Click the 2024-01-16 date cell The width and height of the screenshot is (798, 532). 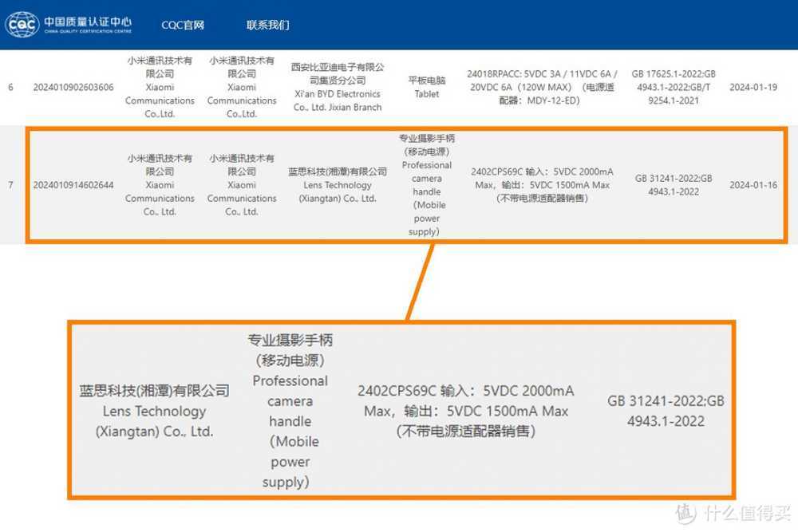(x=753, y=185)
